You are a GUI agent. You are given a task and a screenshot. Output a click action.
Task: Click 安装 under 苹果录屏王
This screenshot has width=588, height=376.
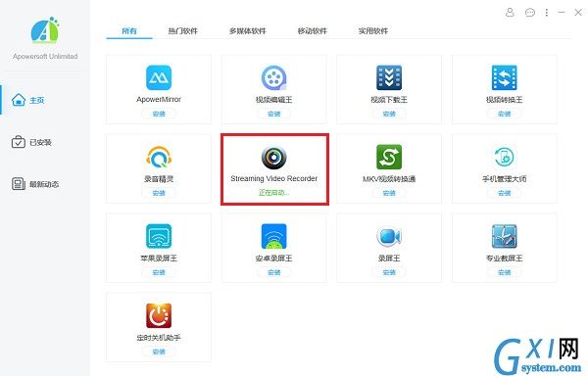tap(159, 272)
